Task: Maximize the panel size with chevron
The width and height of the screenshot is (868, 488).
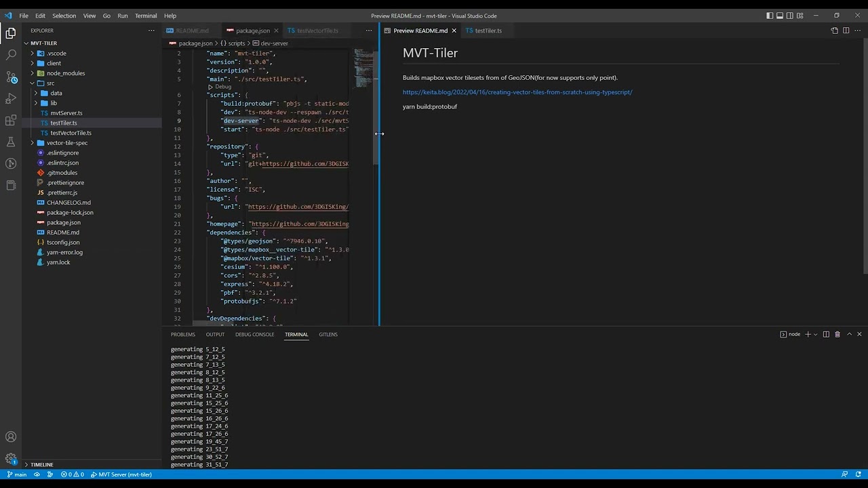Action: pyautogui.click(x=849, y=334)
